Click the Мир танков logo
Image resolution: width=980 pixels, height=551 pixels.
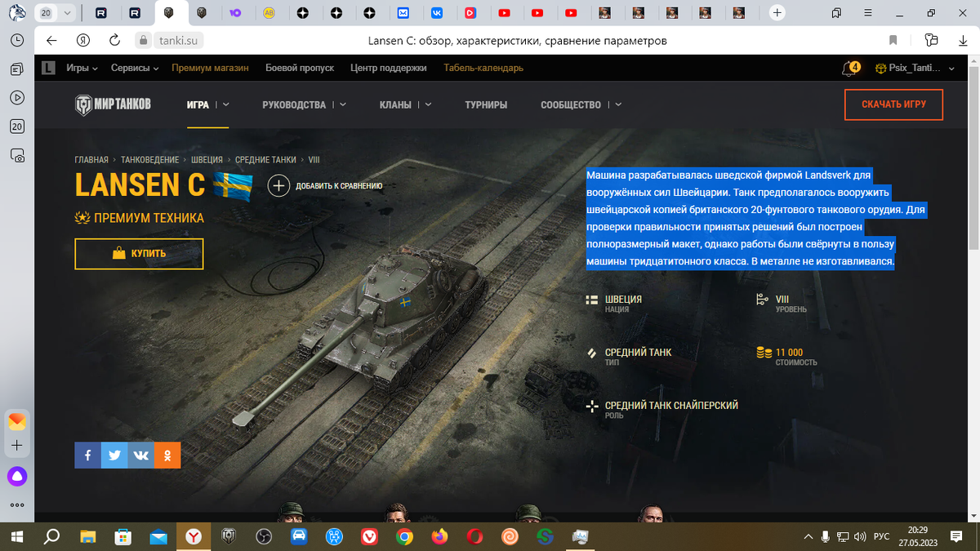[113, 104]
